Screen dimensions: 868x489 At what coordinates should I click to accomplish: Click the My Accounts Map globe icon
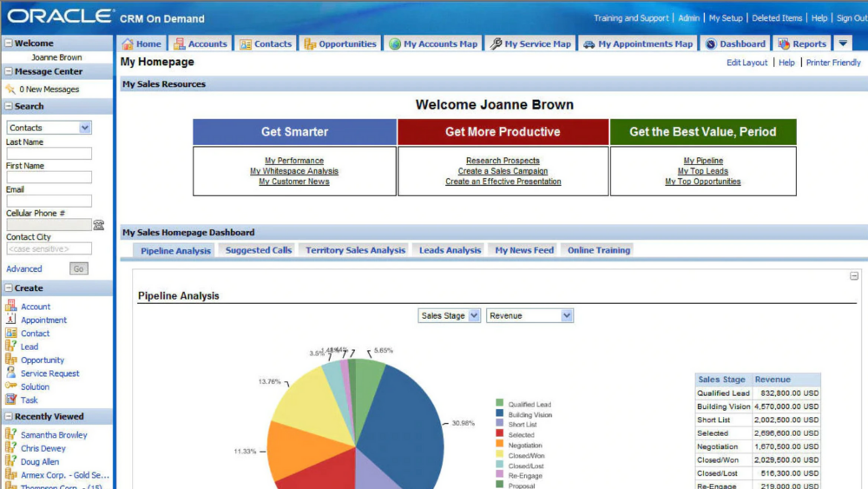tap(394, 43)
